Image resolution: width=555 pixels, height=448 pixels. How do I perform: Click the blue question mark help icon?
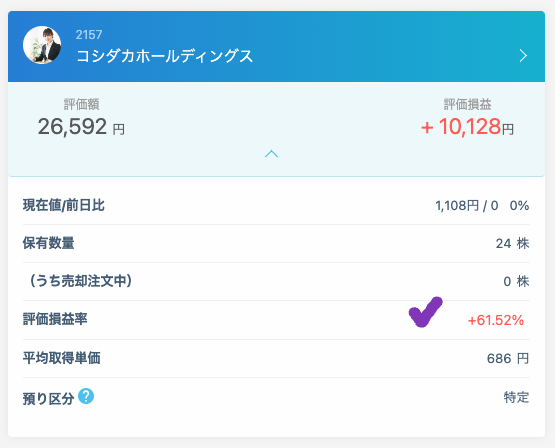click(86, 396)
